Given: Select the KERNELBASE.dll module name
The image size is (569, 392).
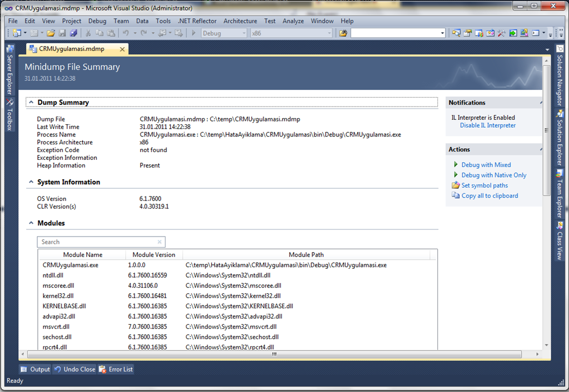Looking at the screenshot, I should click(x=64, y=306).
